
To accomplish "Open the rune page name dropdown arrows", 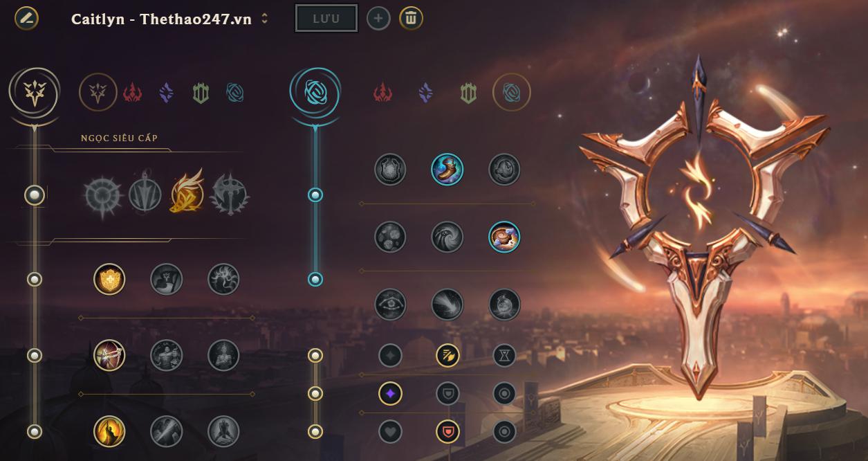I will tap(264, 19).
